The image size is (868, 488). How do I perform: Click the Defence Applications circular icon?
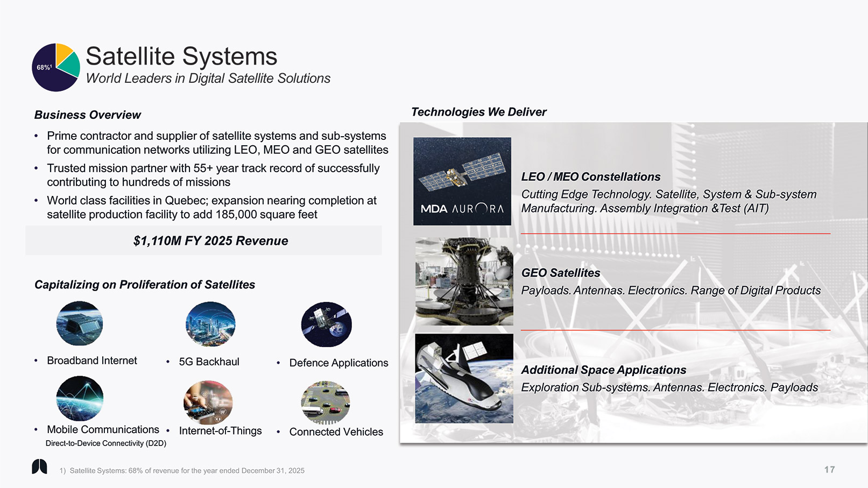(x=326, y=324)
